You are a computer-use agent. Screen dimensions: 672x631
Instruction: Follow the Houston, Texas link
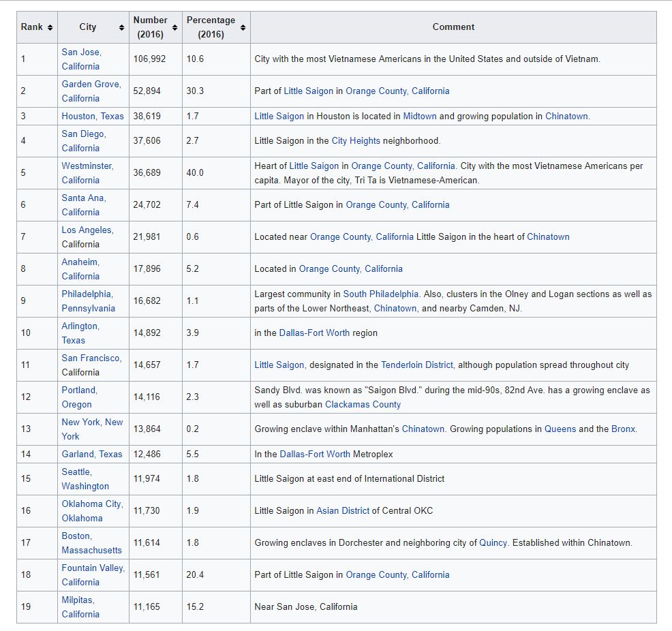click(93, 116)
